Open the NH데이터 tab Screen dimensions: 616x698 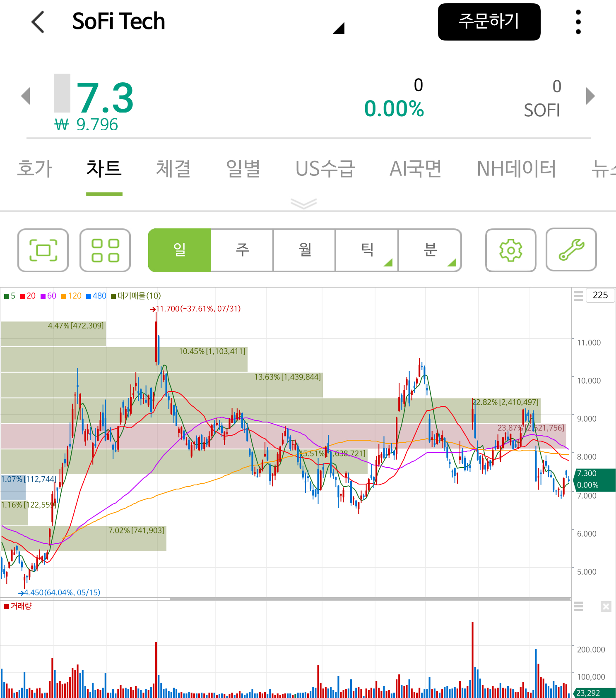click(516, 169)
